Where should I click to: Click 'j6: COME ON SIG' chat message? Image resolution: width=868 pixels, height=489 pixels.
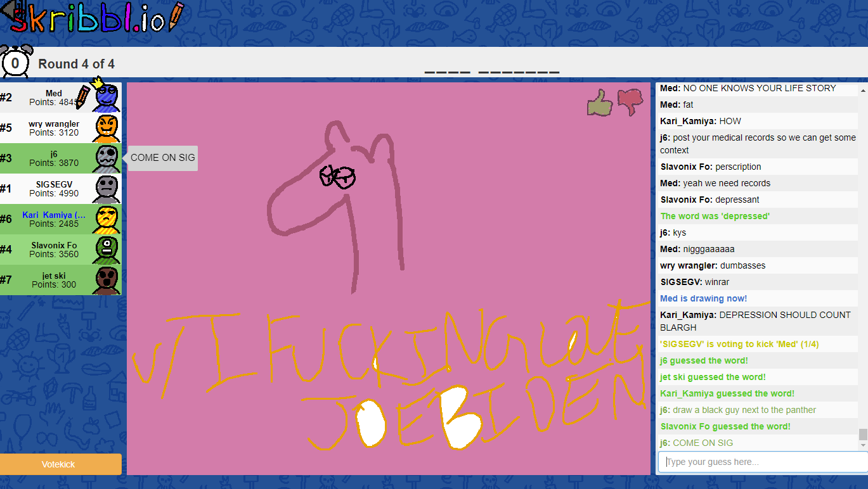click(696, 443)
